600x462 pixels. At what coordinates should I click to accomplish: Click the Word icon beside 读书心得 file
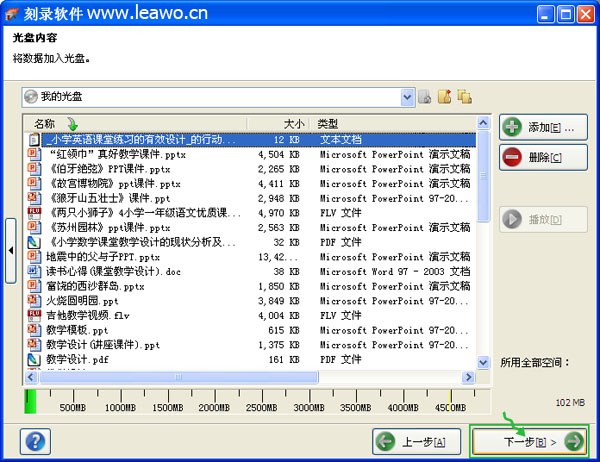click(x=34, y=271)
